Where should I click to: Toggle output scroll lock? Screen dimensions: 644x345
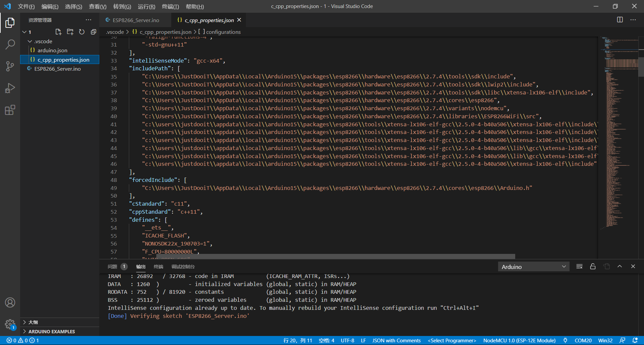[x=593, y=266]
